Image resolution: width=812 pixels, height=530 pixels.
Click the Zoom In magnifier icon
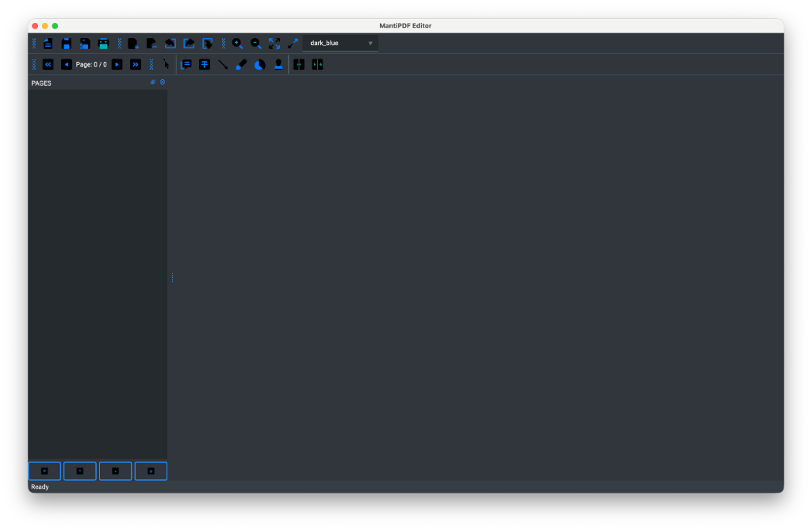click(x=238, y=44)
